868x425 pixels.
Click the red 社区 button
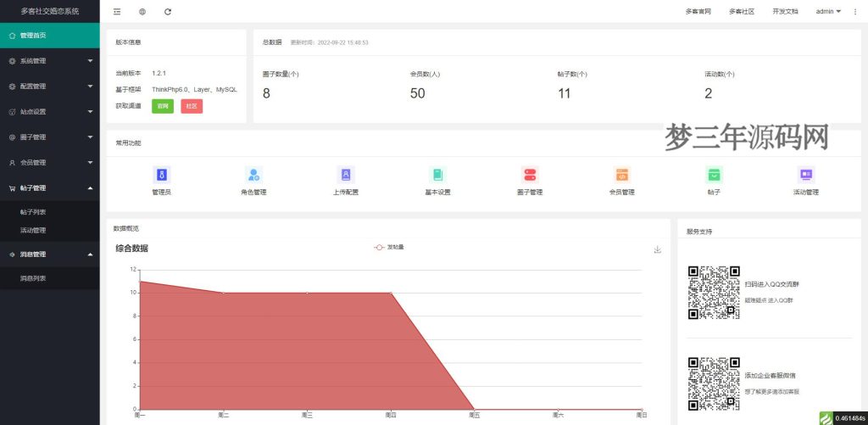(192, 106)
